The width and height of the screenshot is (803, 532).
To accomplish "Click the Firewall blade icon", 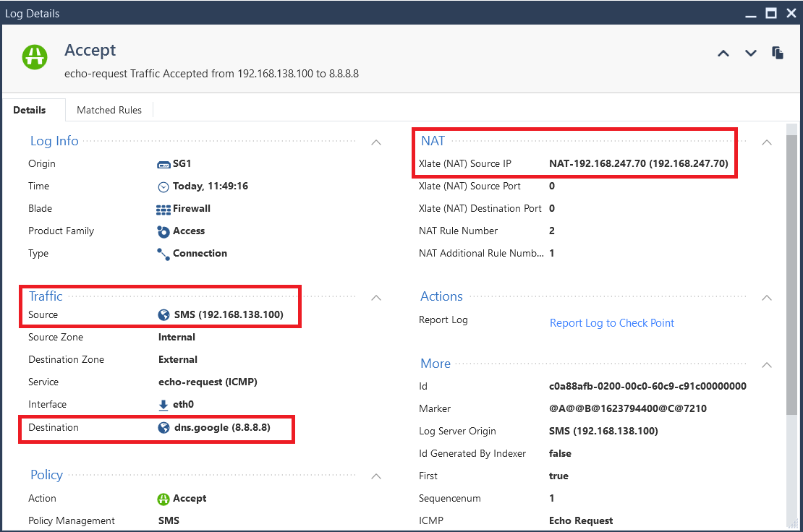I will (163, 209).
